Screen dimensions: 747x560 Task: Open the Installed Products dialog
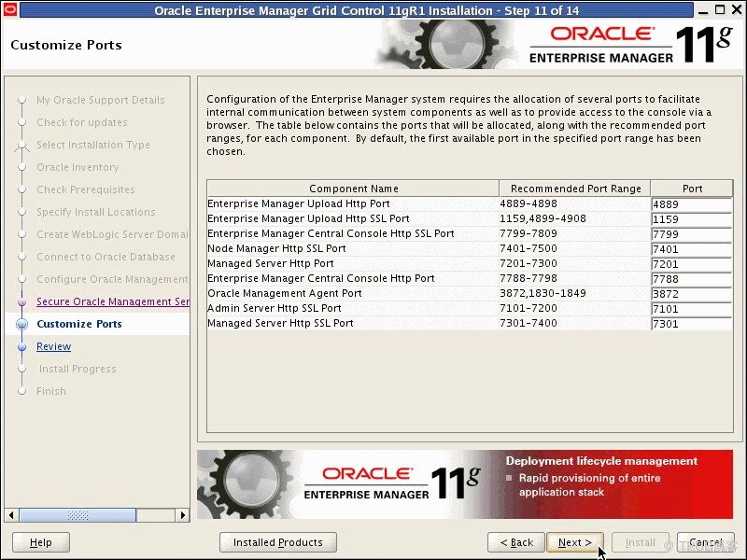[x=277, y=542]
